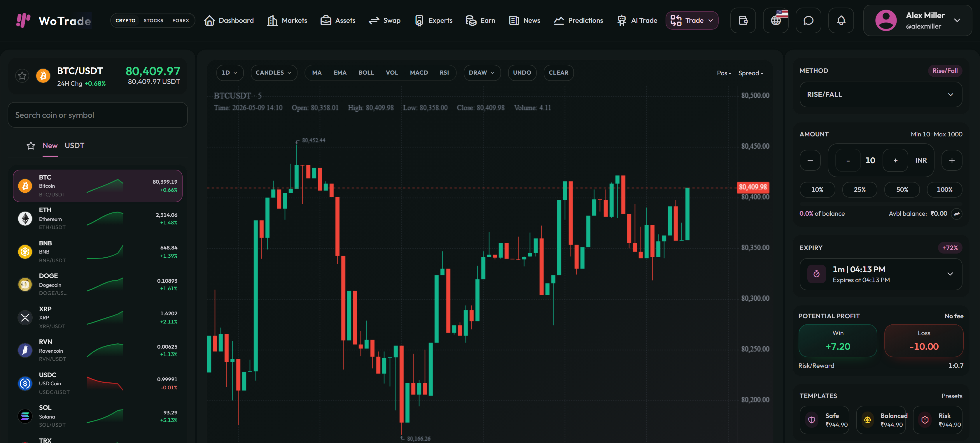Open the RISE/FALL method dropdown
980x443 pixels.
click(x=880, y=94)
